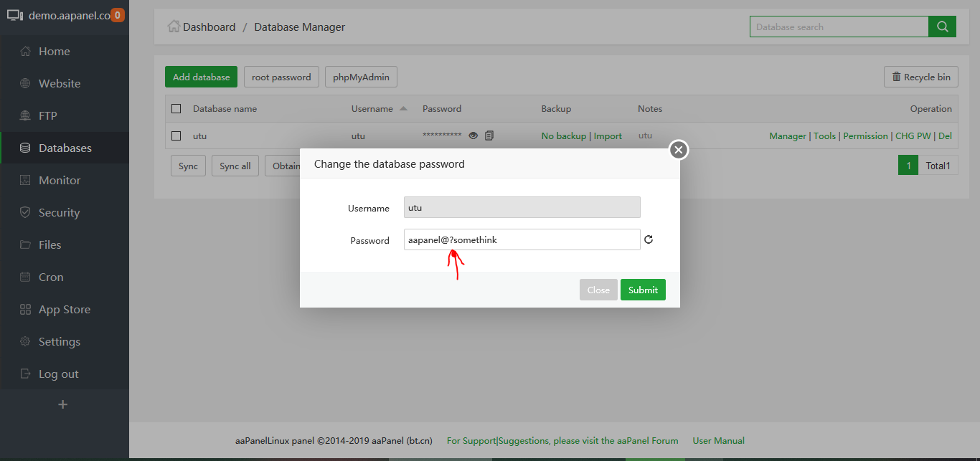Click the Import link

pyautogui.click(x=608, y=136)
